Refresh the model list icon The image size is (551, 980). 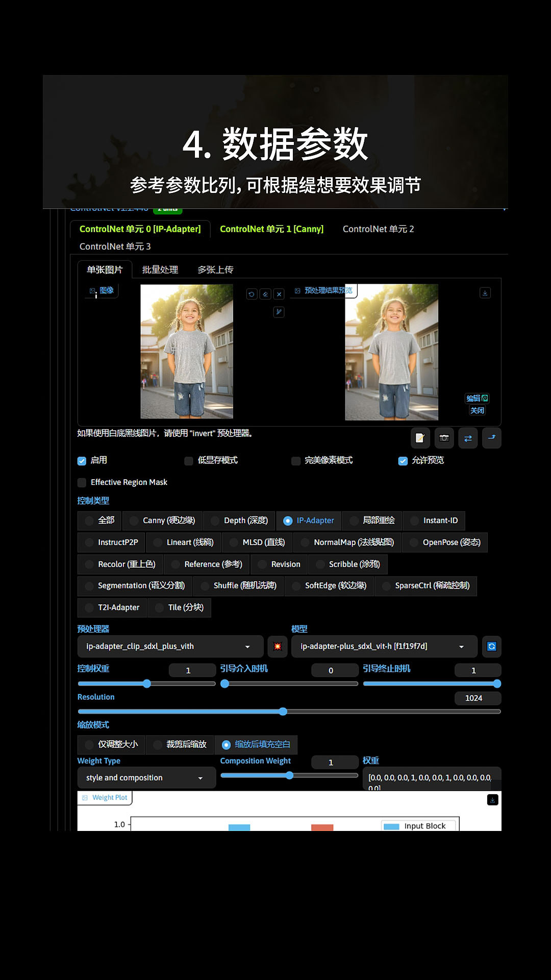coord(492,646)
